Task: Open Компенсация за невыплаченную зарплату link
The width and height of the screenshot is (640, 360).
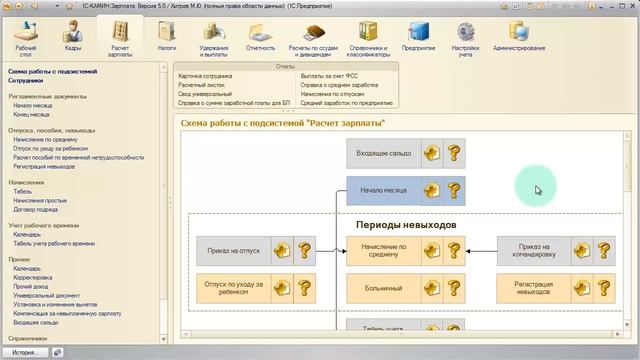Action: (67, 313)
